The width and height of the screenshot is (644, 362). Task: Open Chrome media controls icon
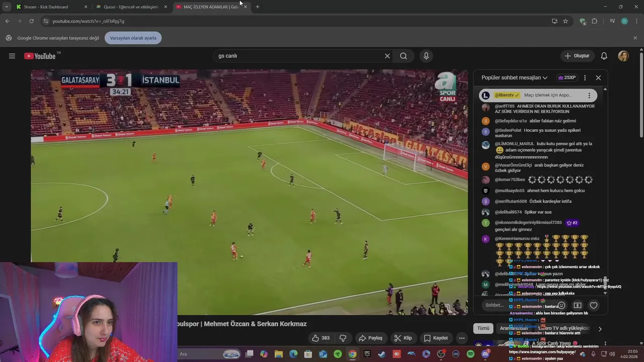pyautogui.click(x=612, y=21)
